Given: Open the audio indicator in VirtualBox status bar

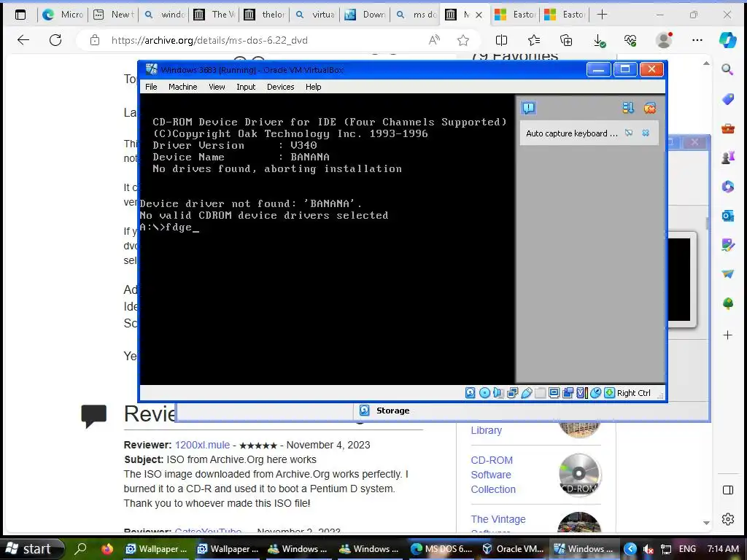Looking at the screenshot, I should [498, 393].
